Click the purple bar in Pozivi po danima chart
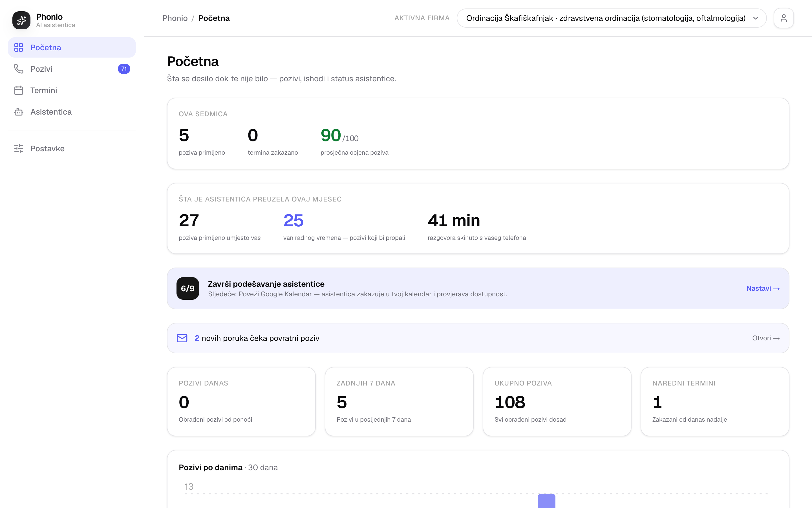The height and width of the screenshot is (508, 812). (x=546, y=501)
